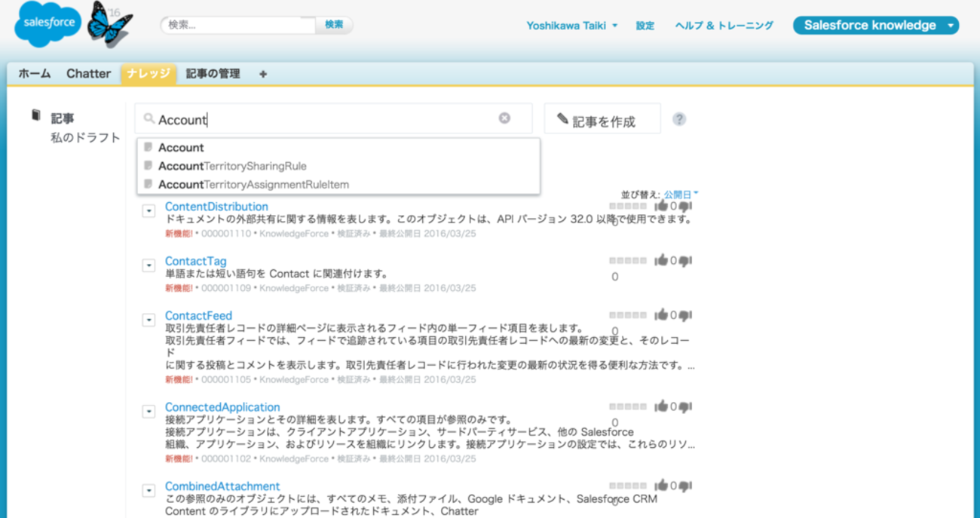
Task: Thumbs up the CombinedAttachment article
Action: point(661,486)
